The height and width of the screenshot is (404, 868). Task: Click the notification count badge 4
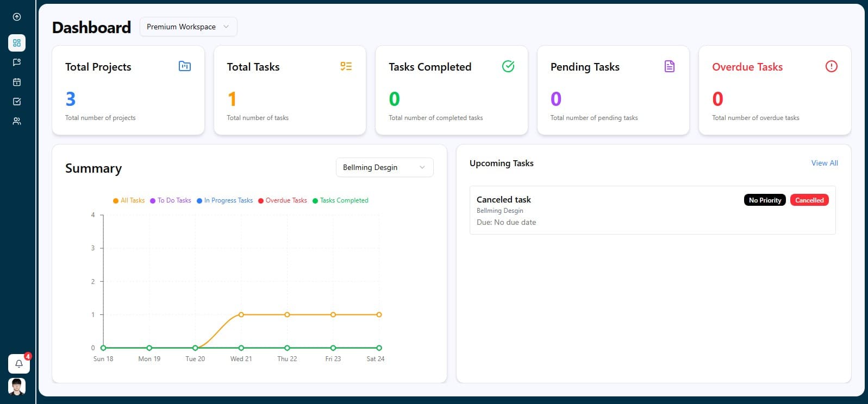click(x=28, y=356)
